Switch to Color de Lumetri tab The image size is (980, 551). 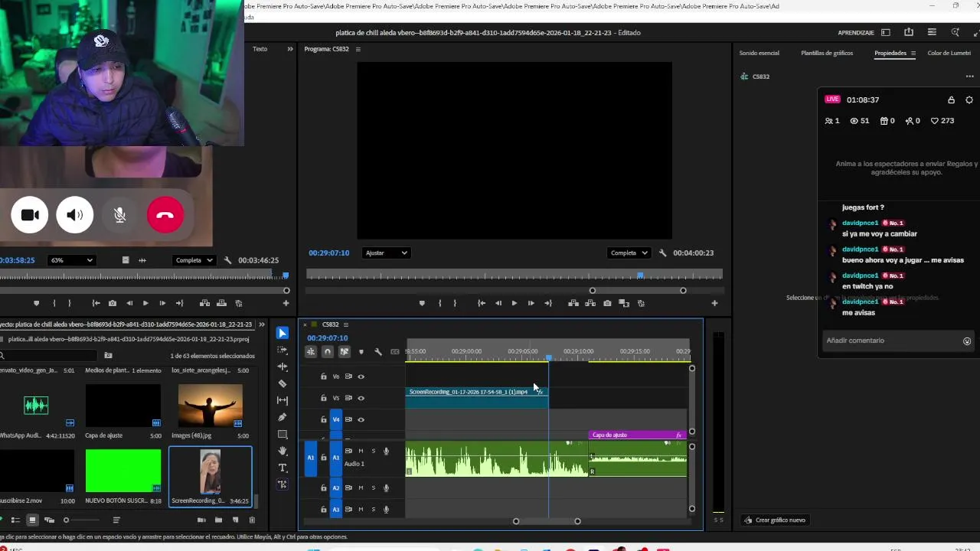coord(949,53)
